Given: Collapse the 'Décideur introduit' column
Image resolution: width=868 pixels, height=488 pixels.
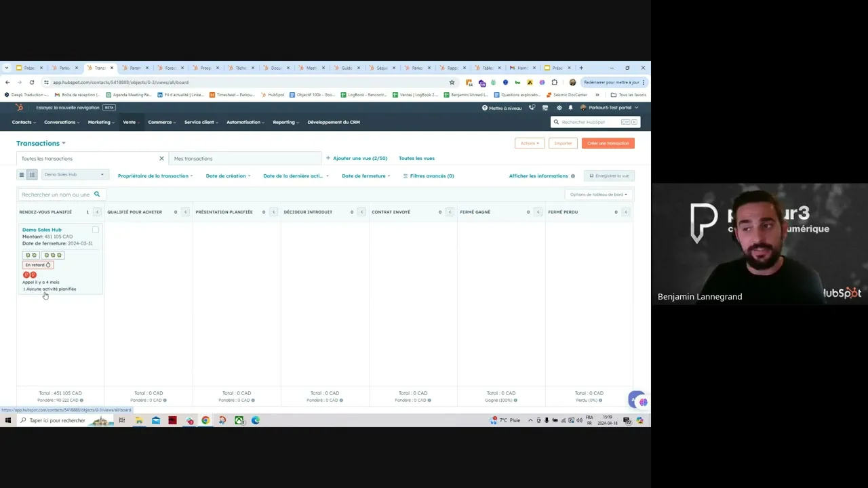Looking at the screenshot, I should coord(361,212).
